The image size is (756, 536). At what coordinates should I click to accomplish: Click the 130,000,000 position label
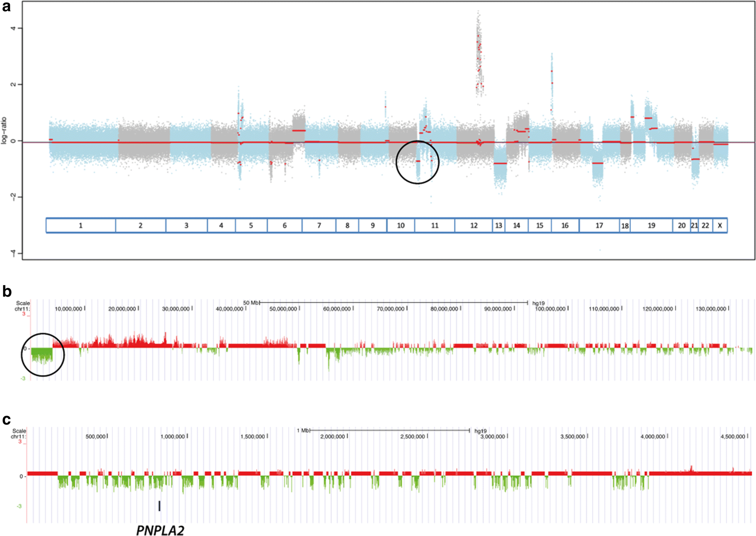[711, 309]
